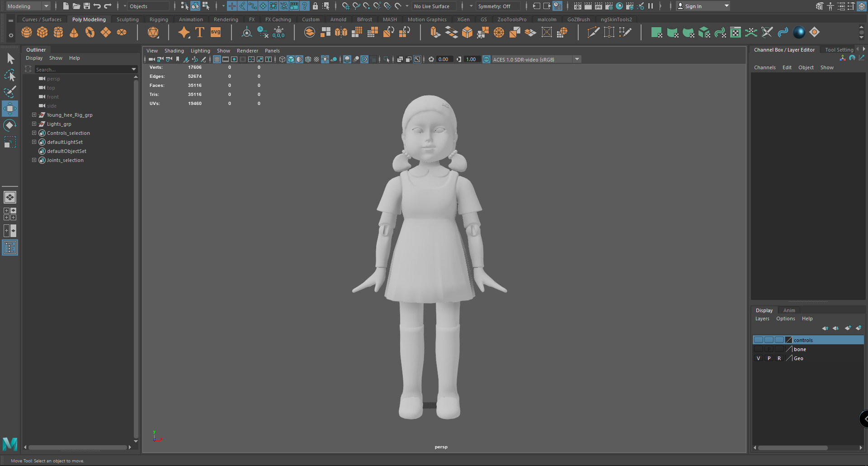Open the Render Settings clapper icon
The width and height of the screenshot is (868, 466).
(609, 6)
